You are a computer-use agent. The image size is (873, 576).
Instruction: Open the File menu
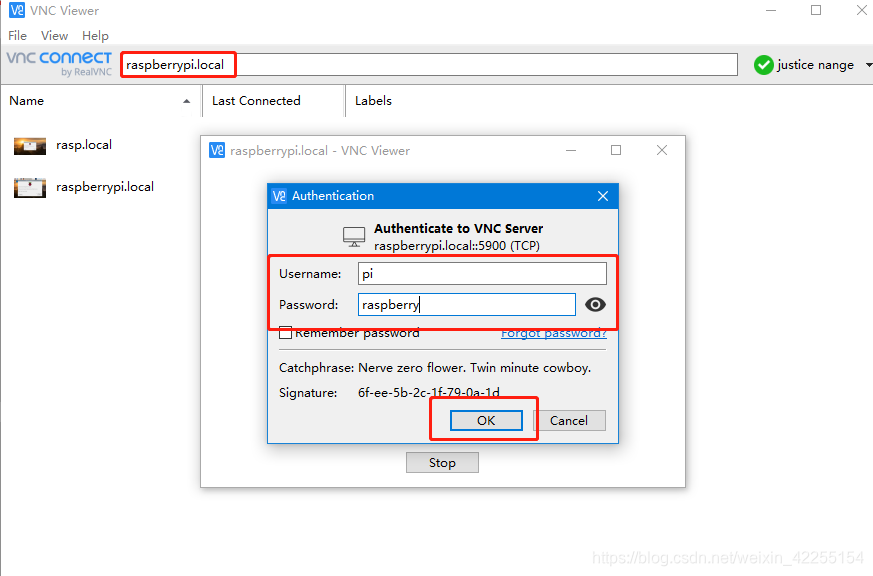(x=17, y=36)
